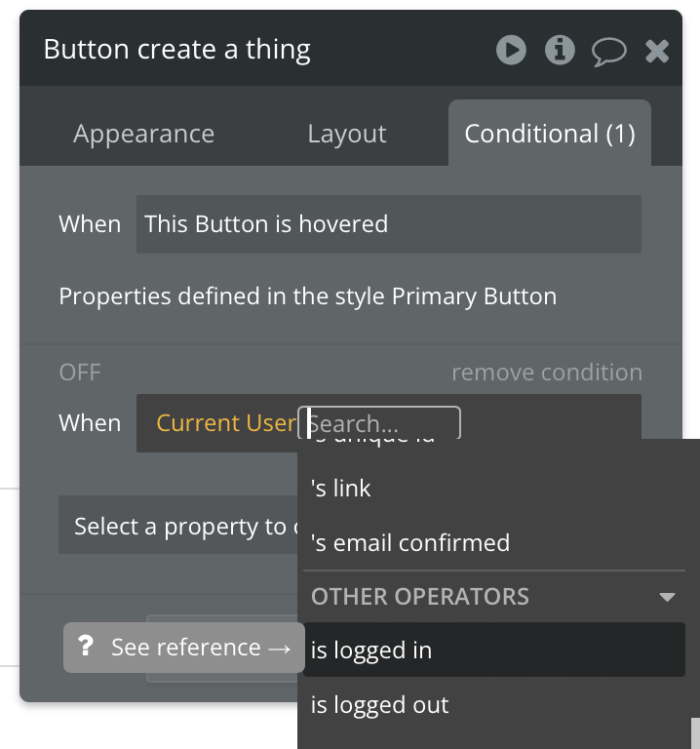Select 's email confirmed option
The image size is (700, 749).
click(410, 543)
